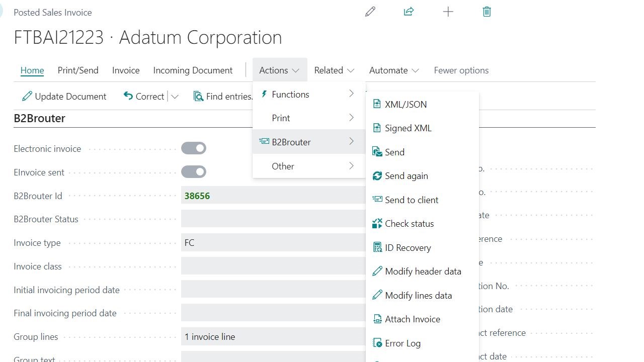Toggle the Electronic invoice switch
This screenshot has height=362, width=644.
(x=194, y=148)
